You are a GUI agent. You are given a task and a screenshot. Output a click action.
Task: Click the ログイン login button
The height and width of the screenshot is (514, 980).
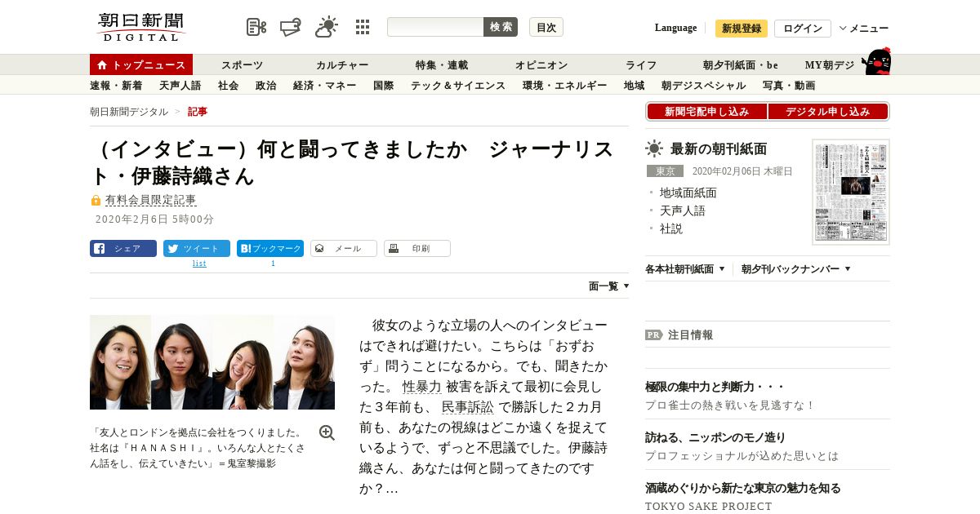click(803, 29)
